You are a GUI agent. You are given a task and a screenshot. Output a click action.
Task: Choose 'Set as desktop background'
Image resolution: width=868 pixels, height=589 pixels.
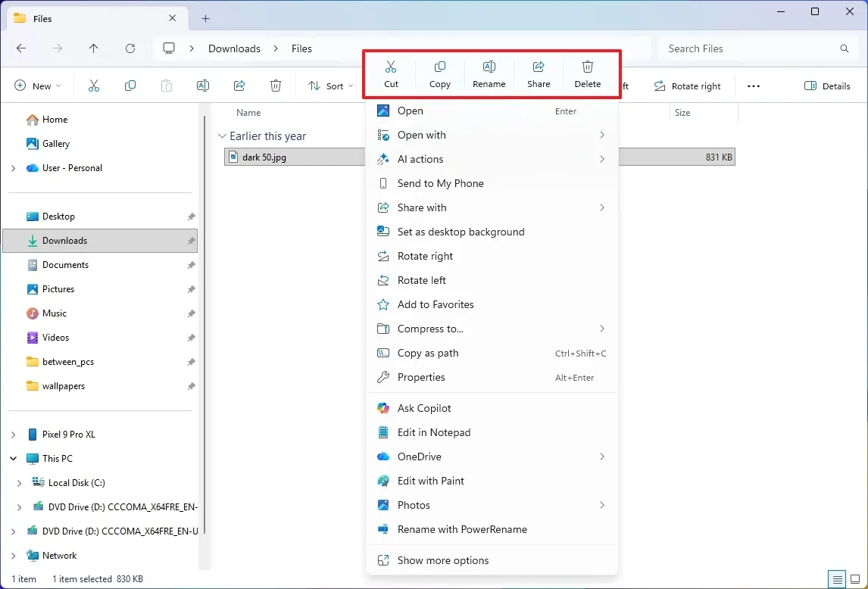point(461,232)
